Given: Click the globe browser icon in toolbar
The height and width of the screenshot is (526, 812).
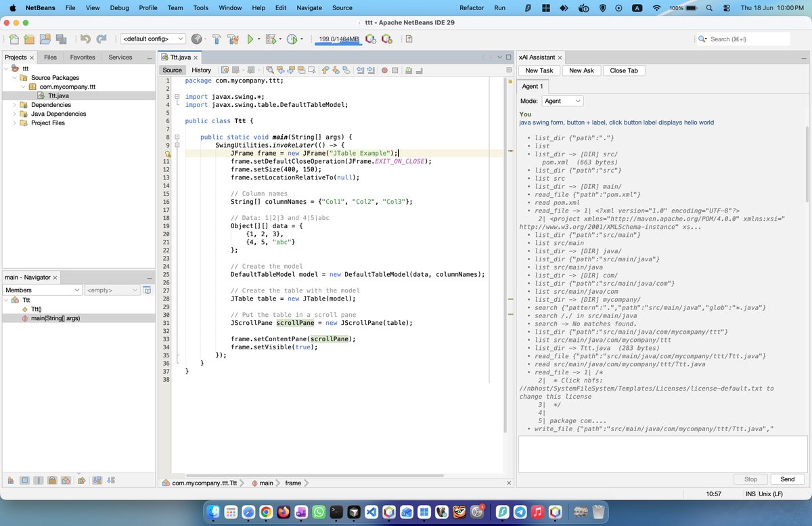Looking at the screenshot, I should (196, 39).
